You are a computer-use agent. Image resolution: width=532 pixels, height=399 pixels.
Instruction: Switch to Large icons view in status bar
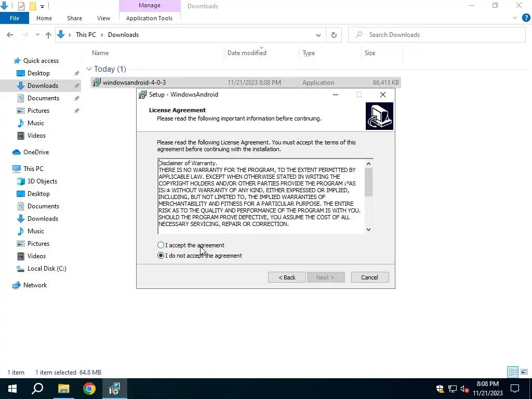[524, 372]
